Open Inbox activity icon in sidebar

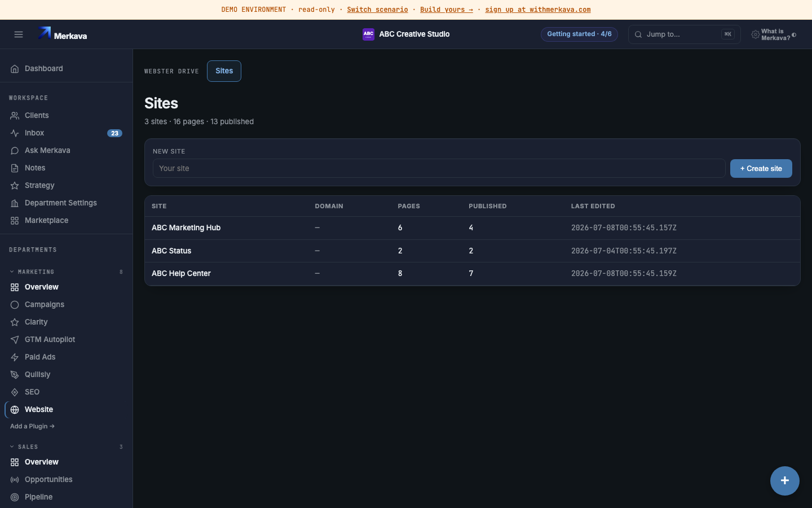point(15,133)
